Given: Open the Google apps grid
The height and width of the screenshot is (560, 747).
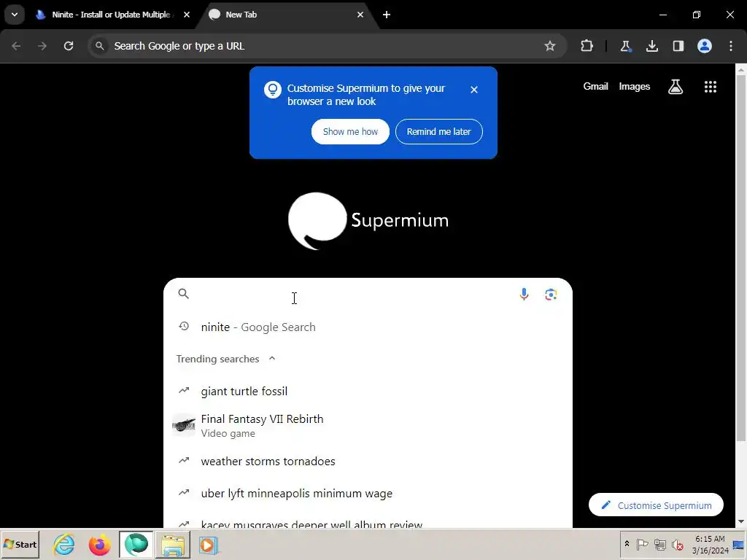Looking at the screenshot, I should click(711, 87).
